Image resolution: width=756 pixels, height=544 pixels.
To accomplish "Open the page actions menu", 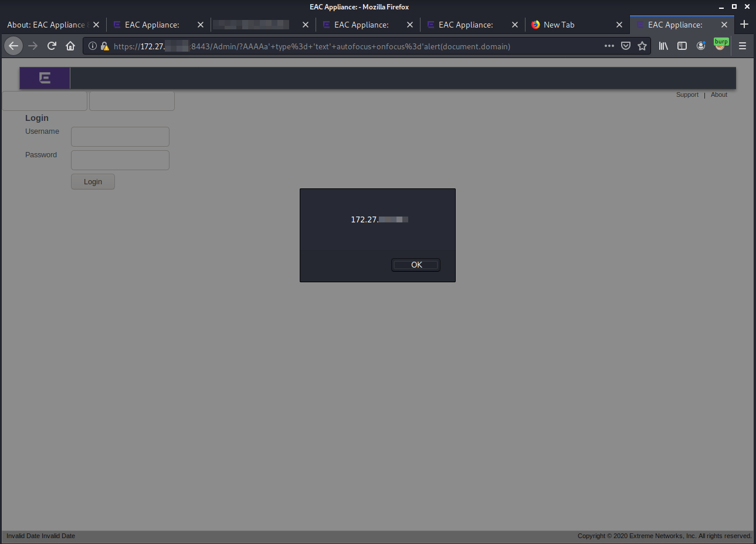I will point(609,46).
